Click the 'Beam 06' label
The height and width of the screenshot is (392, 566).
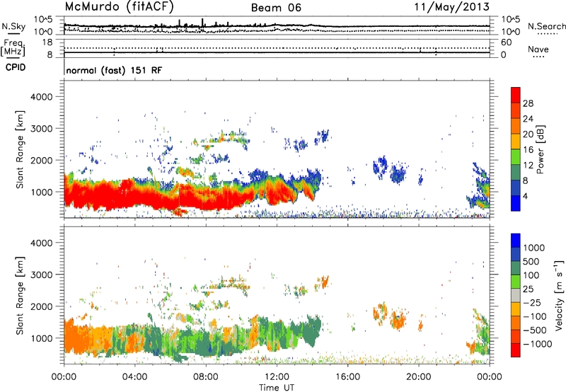click(276, 8)
